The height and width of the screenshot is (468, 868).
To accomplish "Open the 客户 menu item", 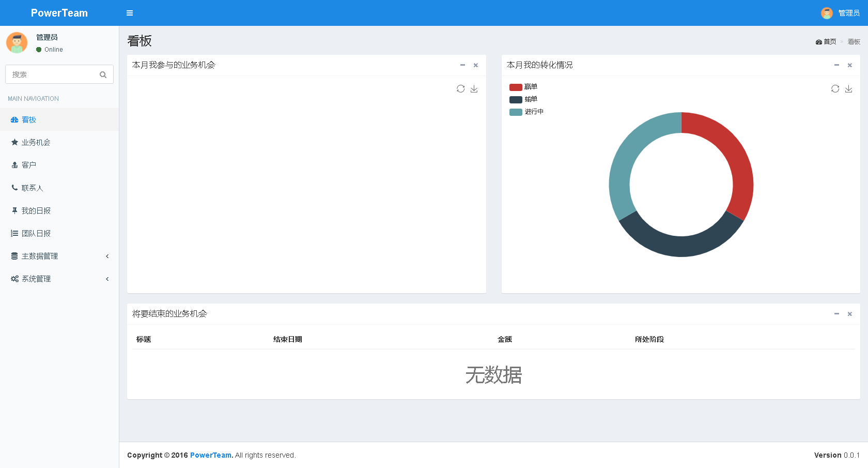I will (x=59, y=165).
